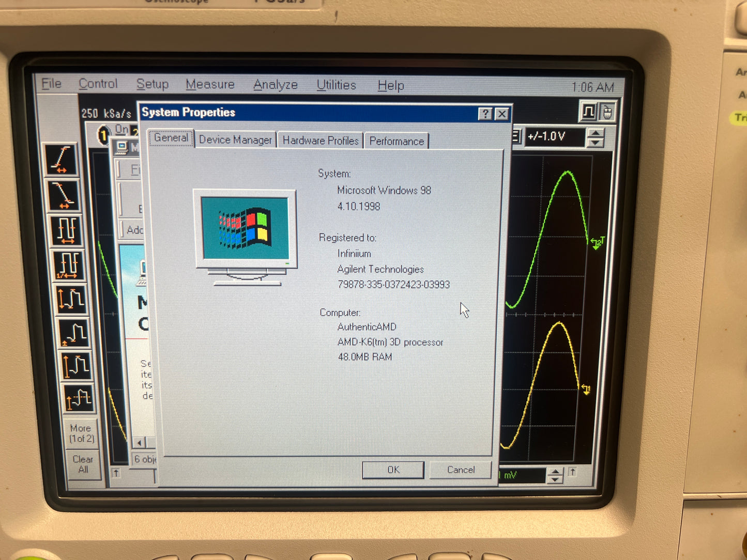The height and width of the screenshot is (560, 747).
Task: Open the Analyze menu
Action: pyautogui.click(x=276, y=85)
